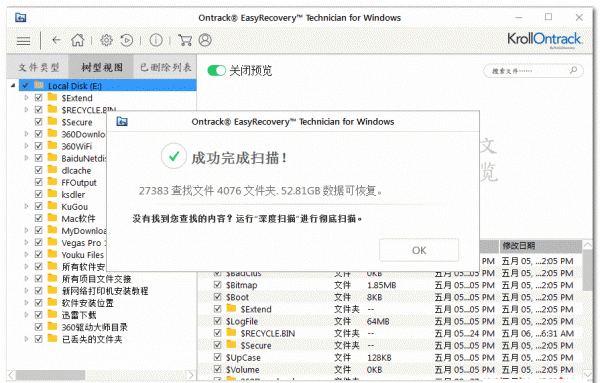The height and width of the screenshot is (383, 600).
Task: Switch to the 已删除列表 tab
Action: (165, 67)
